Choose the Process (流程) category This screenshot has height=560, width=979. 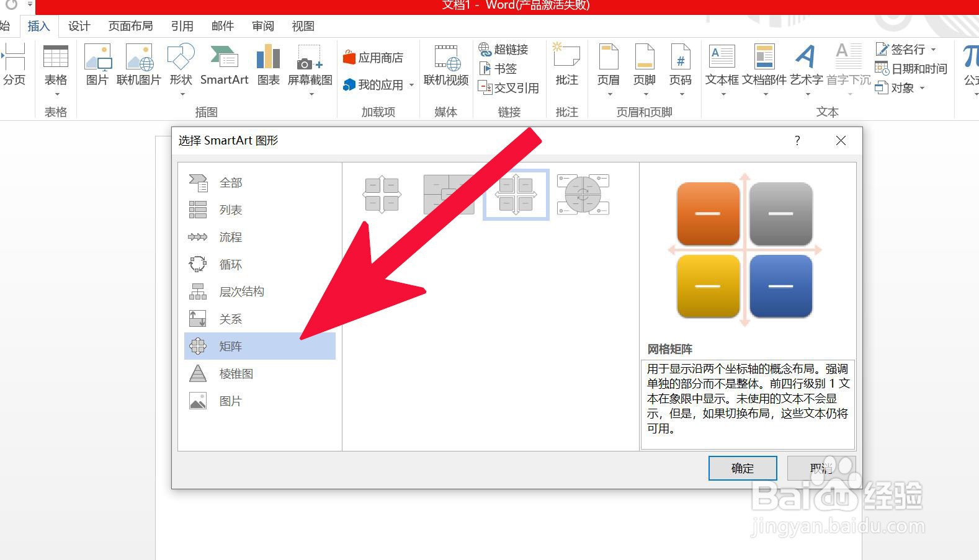260,237
